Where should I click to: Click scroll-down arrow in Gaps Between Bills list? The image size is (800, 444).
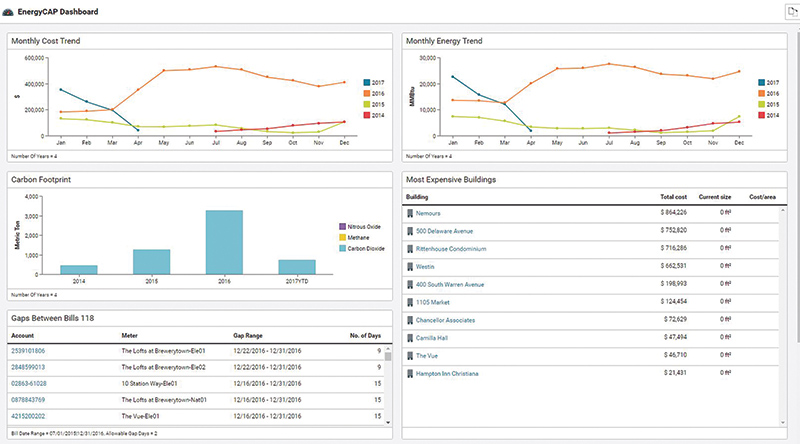388,423
